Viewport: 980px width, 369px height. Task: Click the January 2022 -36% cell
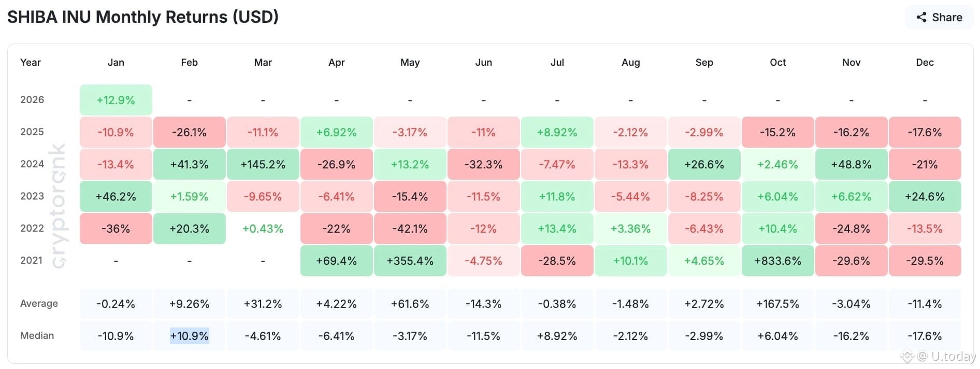pos(116,229)
